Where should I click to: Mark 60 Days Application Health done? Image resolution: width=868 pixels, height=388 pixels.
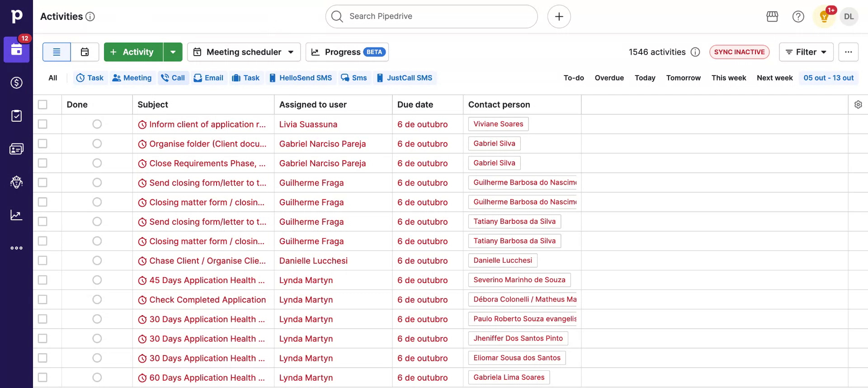click(97, 377)
